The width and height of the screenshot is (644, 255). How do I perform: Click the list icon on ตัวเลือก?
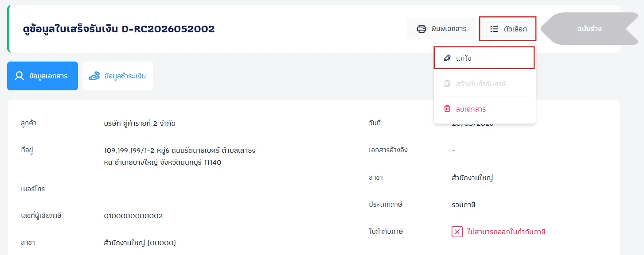pyautogui.click(x=494, y=29)
